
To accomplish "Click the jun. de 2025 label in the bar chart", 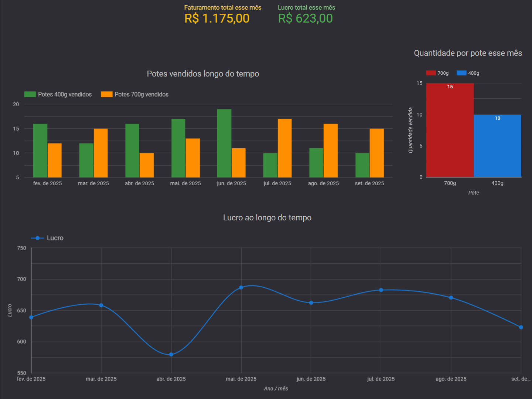I will point(231,183).
